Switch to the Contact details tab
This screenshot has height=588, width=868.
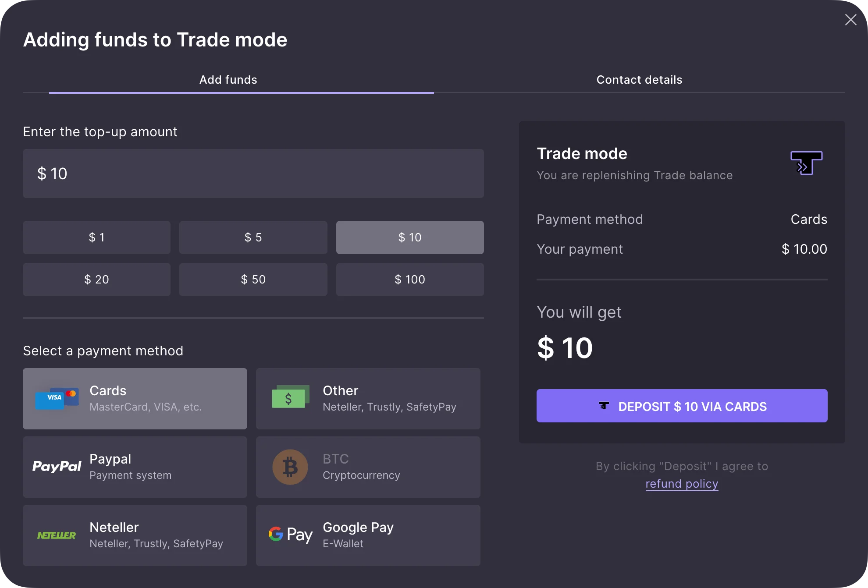[639, 80]
